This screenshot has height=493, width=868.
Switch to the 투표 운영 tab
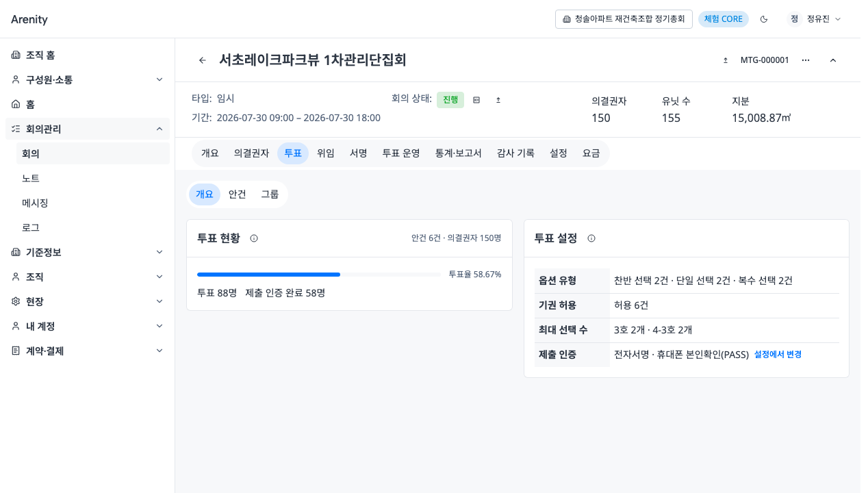401,153
